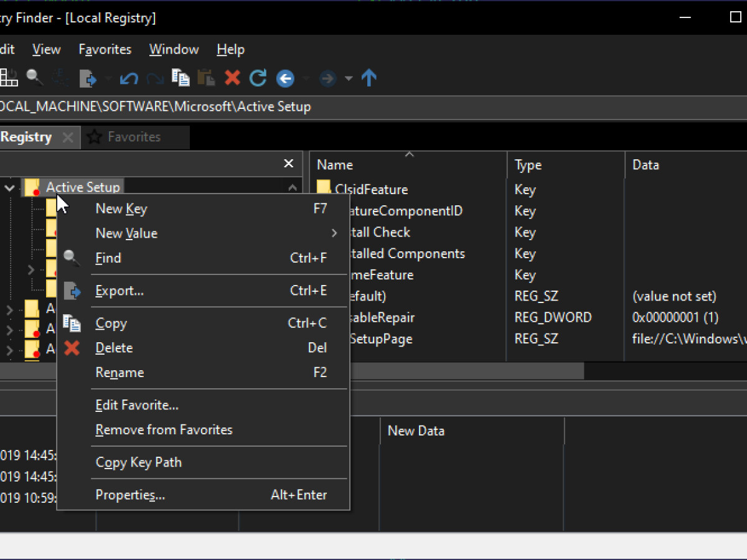Viewport: 747px width, 560px height.
Task: Click the Export toolbar icon
Action: pyautogui.click(x=89, y=78)
